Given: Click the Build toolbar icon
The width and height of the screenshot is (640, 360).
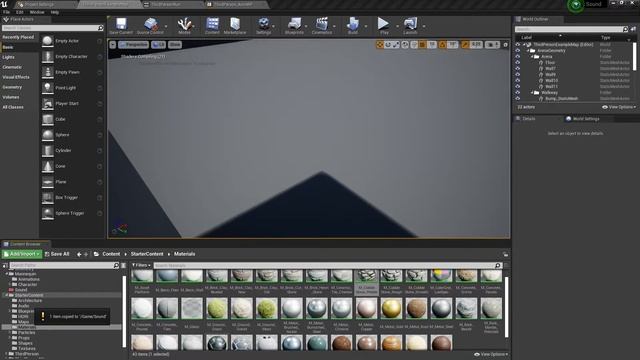Looking at the screenshot, I should [x=353, y=26].
